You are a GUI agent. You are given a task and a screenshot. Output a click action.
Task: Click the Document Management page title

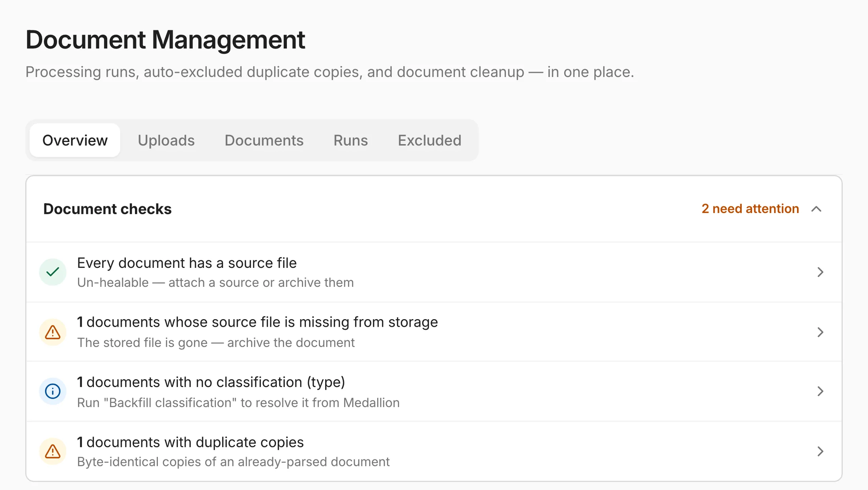coord(165,40)
